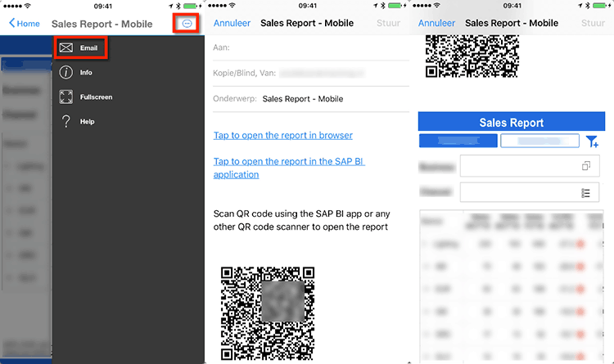Open the list icon in second filter box
614x364 pixels.
coord(586,193)
